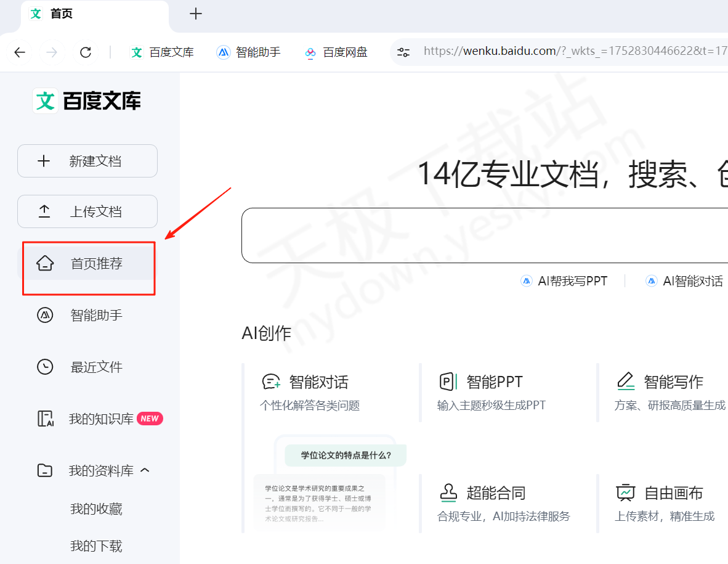The image size is (728, 564).
Task: Click inside the main document search box
Action: (485, 235)
